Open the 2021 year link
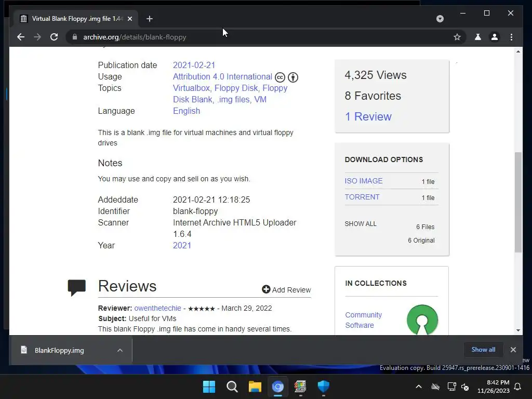The image size is (532, 399). [182, 245]
